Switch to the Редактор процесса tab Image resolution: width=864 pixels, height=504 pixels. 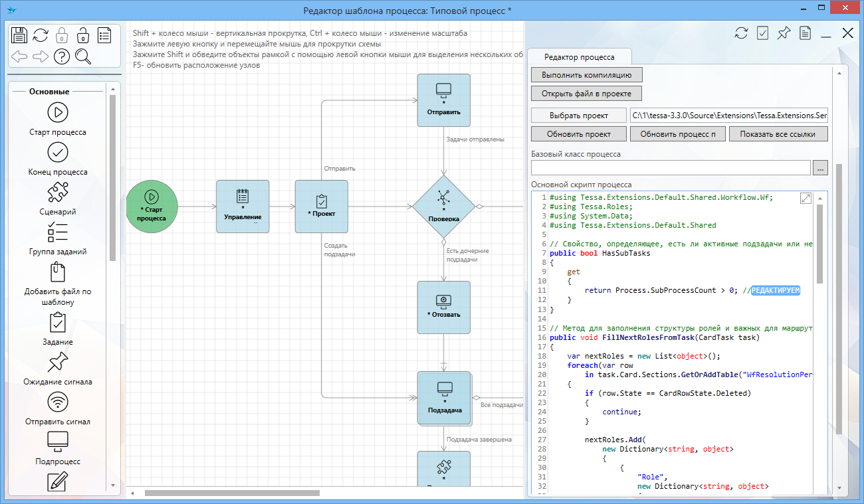(x=579, y=57)
